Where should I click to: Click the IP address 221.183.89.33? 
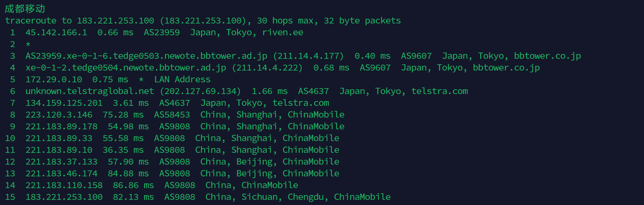(59, 138)
